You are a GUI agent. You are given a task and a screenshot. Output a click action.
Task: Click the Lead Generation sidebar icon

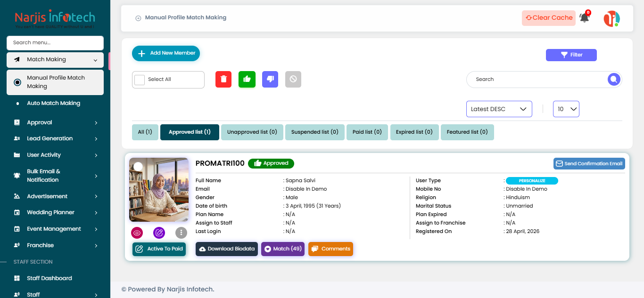point(17,138)
